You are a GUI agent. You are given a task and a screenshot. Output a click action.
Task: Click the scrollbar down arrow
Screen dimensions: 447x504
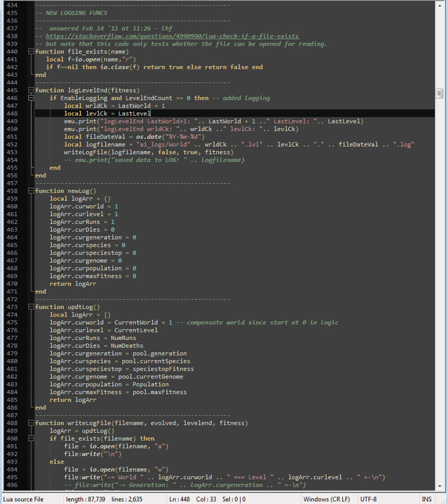[x=440, y=487]
